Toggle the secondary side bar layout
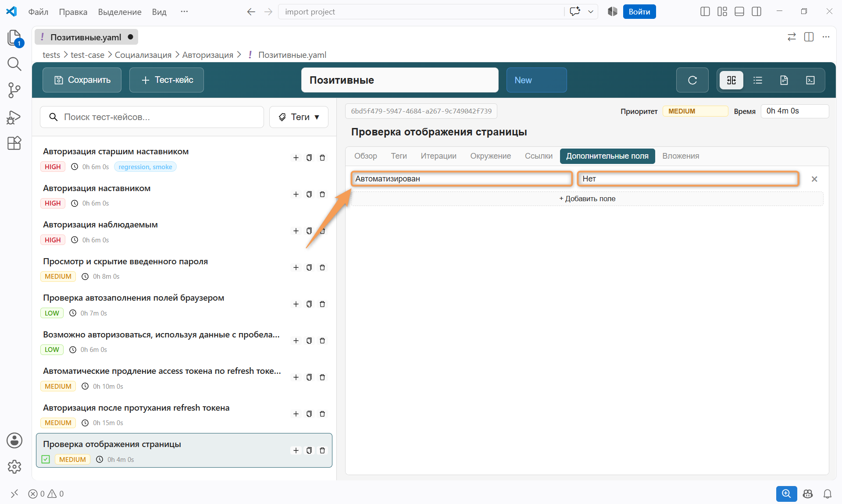Image resolution: width=842 pixels, height=504 pixels. coord(756,12)
